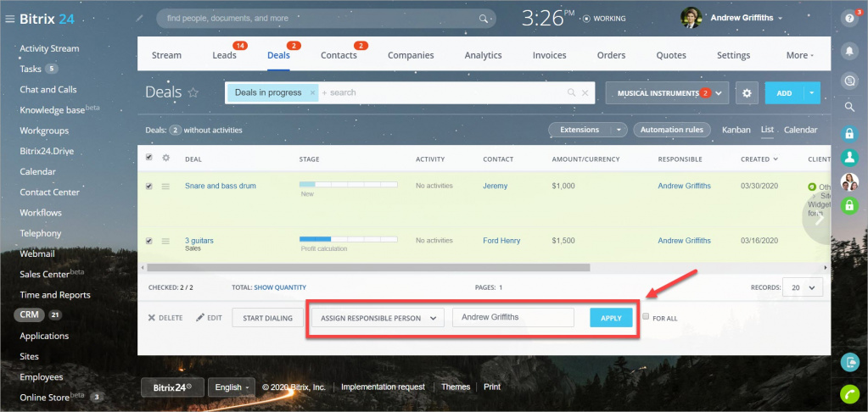Screen dimensions: 868x412
Task: Open the Invoices tab
Action: point(549,55)
